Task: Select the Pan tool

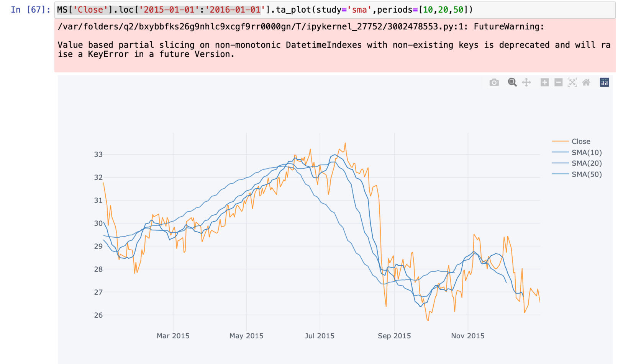Action: [x=526, y=82]
